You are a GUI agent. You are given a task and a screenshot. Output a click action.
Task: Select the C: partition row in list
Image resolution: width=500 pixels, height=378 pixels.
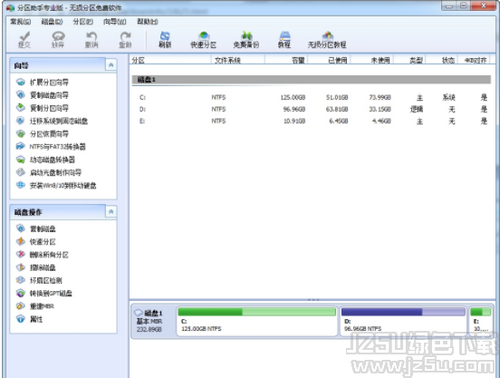pos(311,97)
